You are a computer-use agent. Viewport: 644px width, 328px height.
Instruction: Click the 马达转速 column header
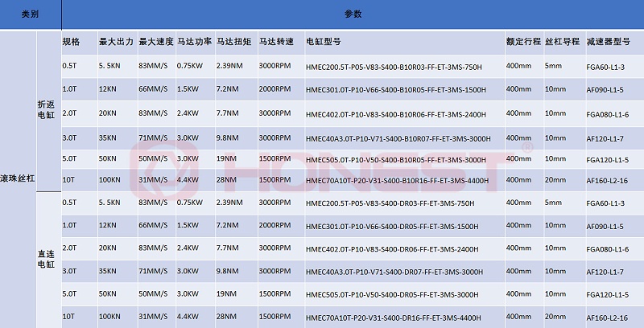pyautogui.click(x=275, y=41)
